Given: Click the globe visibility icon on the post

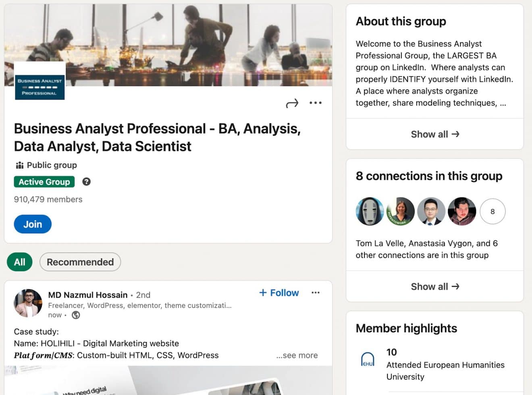Looking at the screenshot, I should point(75,315).
